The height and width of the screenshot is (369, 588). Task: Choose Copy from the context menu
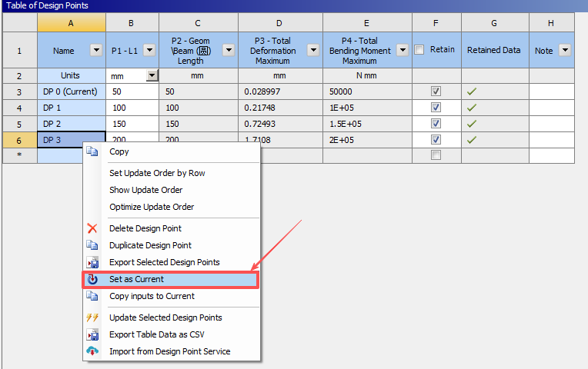pyautogui.click(x=172, y=151)
